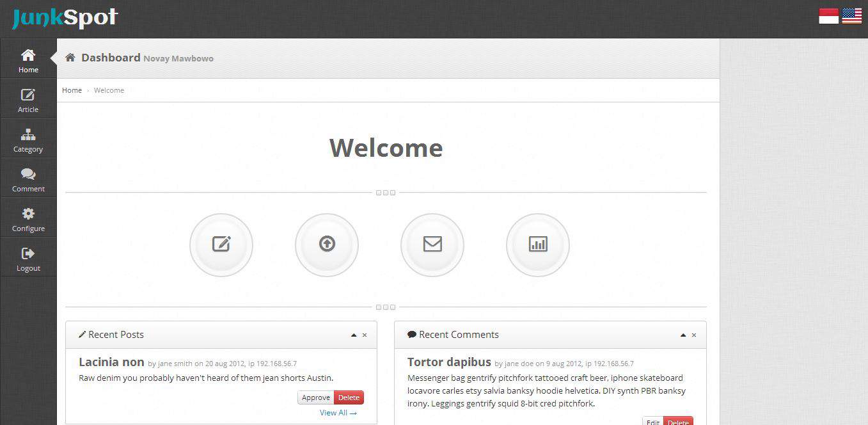Image resolution: width=868 pixels, height=425 pixels.
Task: Click View All in Recent Posts
Action: click(338, 413)
